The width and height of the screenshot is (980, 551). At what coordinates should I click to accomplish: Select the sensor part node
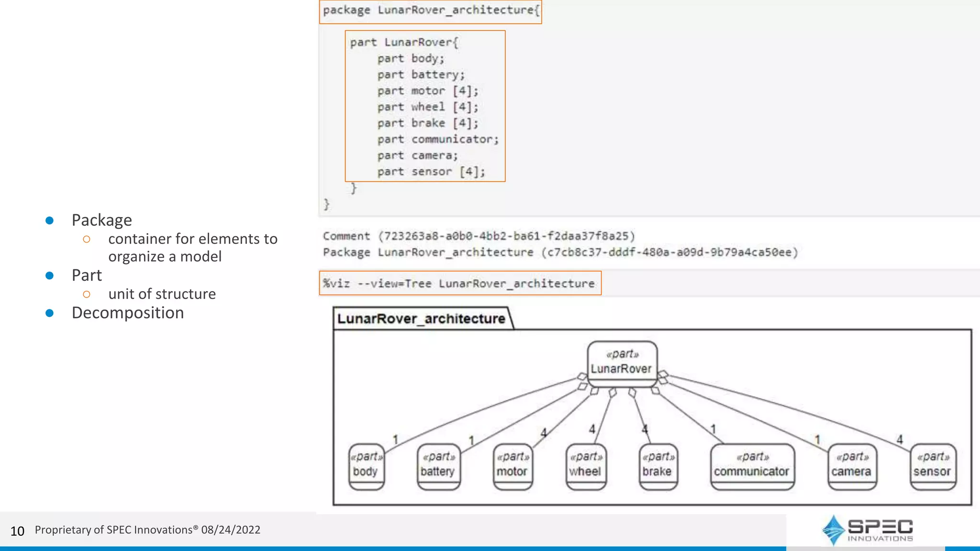[x=932, y=466]
